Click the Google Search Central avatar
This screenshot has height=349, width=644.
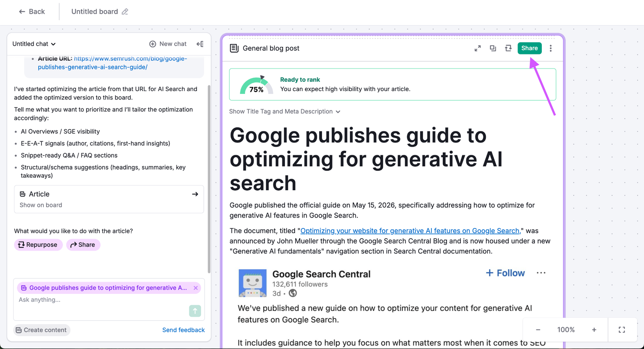(252, 283)
